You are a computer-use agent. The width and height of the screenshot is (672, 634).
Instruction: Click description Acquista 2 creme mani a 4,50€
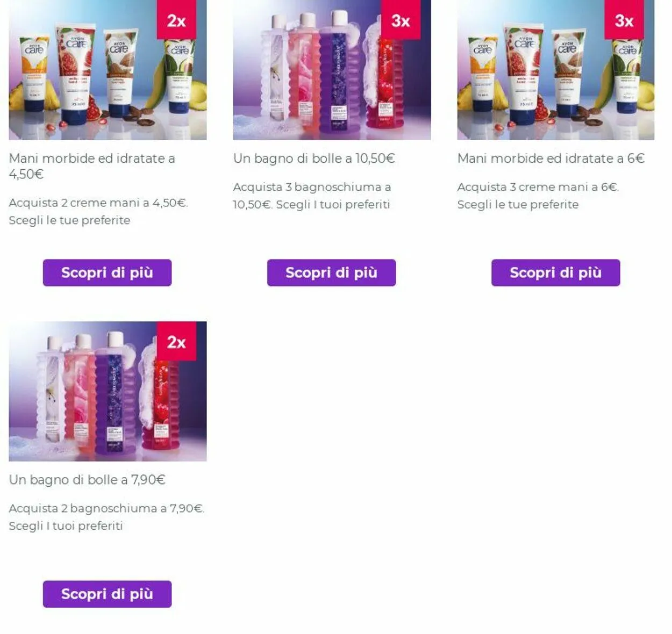[x=98, y=211]
